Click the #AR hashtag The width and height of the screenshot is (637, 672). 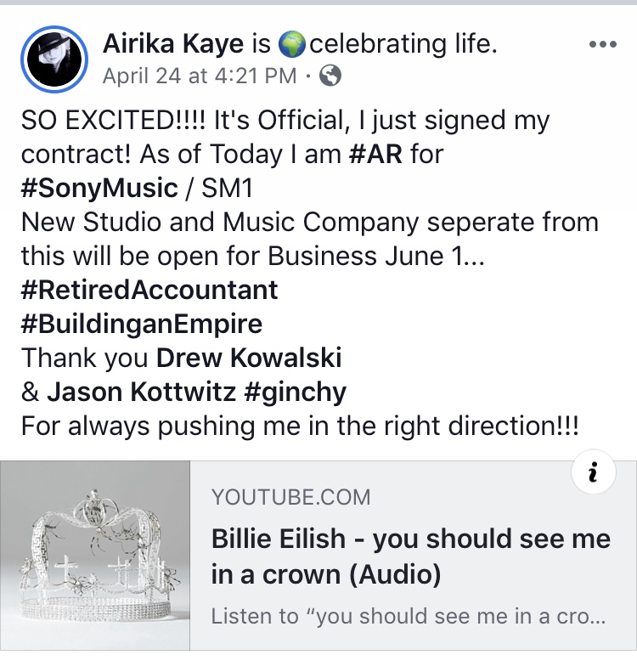tap(375, 154)
